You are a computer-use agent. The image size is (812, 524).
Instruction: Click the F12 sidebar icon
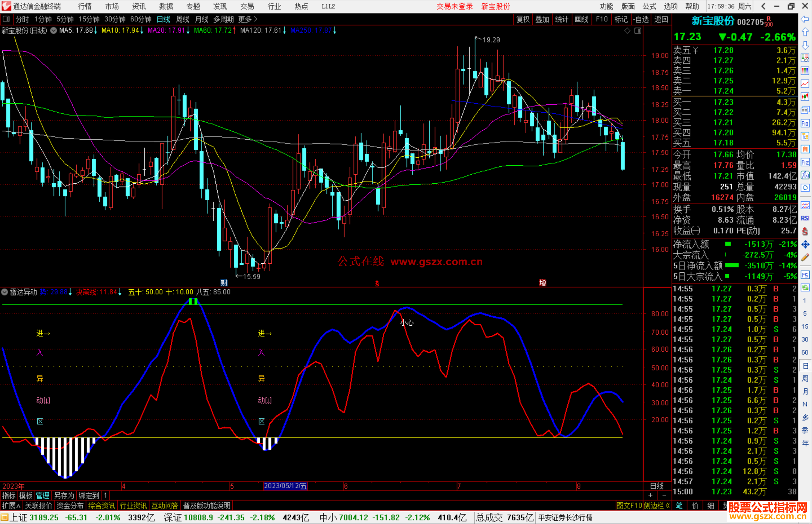(805, 162)
